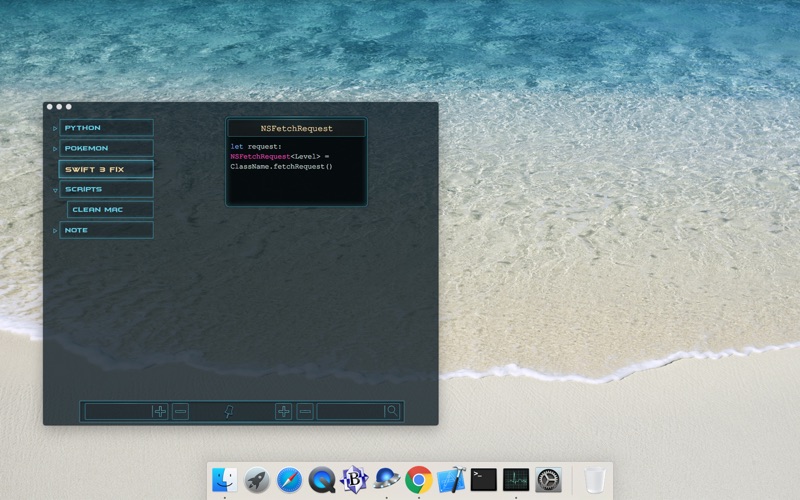Expand the Python group disclosure triangle
The height and width of the screenshot is (500, 800).
pos(55,129)
